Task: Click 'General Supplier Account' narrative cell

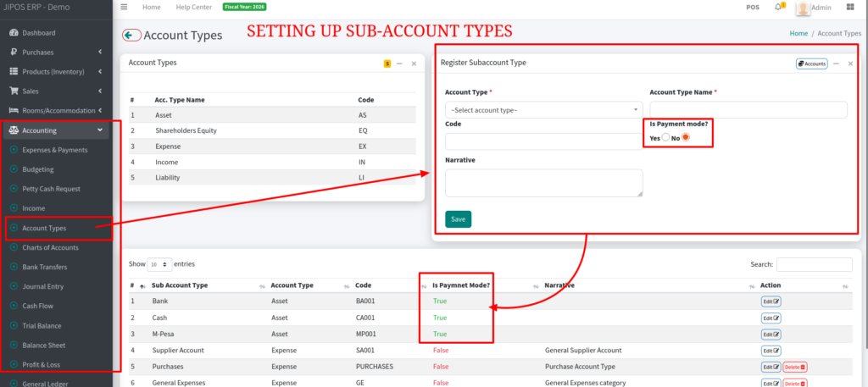Action: [583, 350]
